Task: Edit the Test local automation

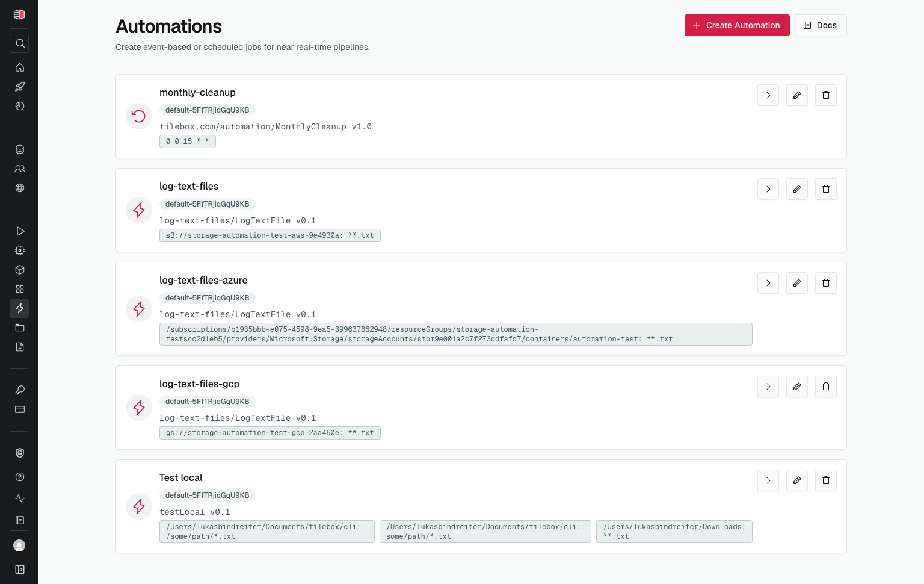Action: pyautogui.click(x=797, y=480)
